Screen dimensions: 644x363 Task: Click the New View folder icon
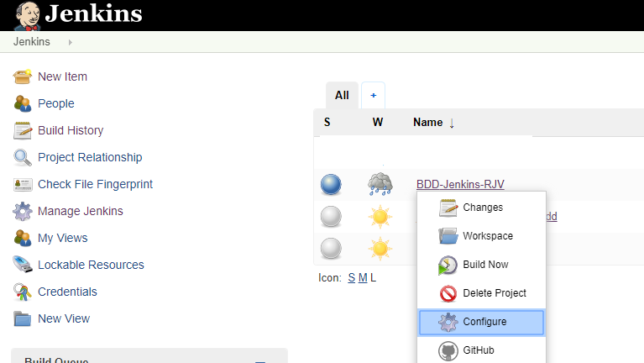(x=22, y=318)
